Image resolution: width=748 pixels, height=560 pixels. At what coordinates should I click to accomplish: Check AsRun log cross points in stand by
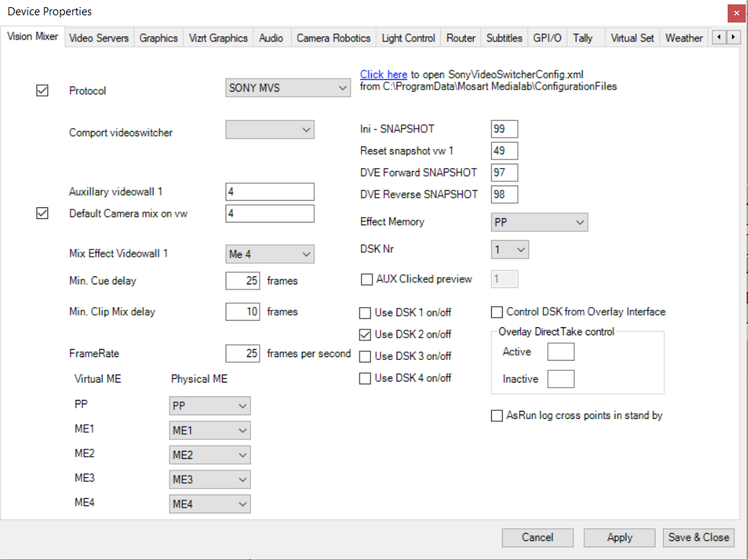coord(497,416)
